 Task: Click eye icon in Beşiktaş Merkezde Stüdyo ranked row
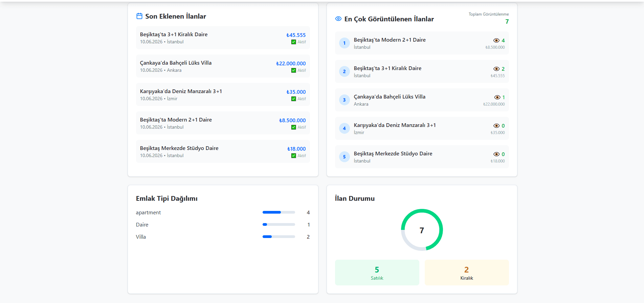pyautogui.click(x=496, y=154)
